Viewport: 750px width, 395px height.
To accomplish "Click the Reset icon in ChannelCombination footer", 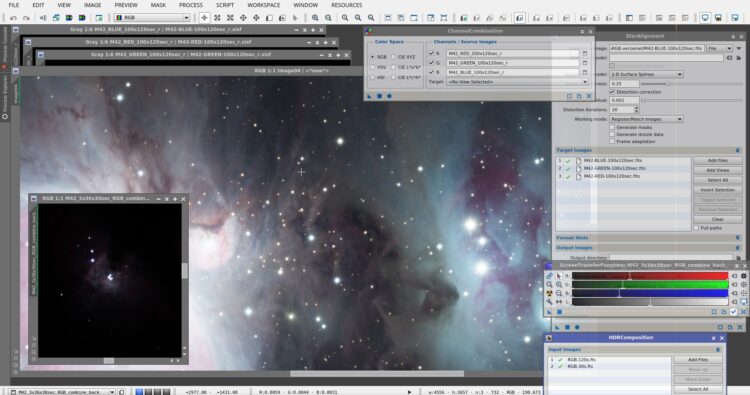I will click(589, 96).
